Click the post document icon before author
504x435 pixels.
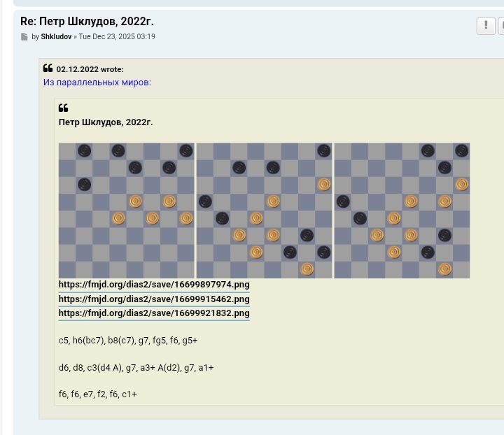24,37
